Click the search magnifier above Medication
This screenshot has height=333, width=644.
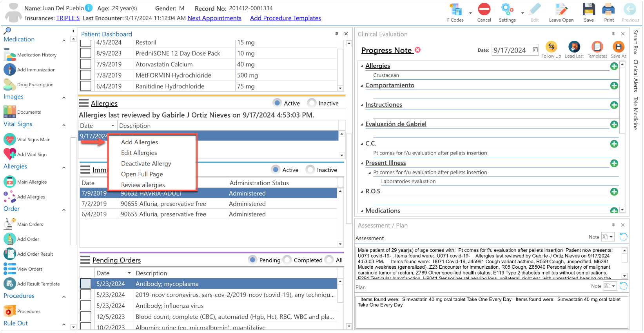pyautogui.click(x=7, y=31)
